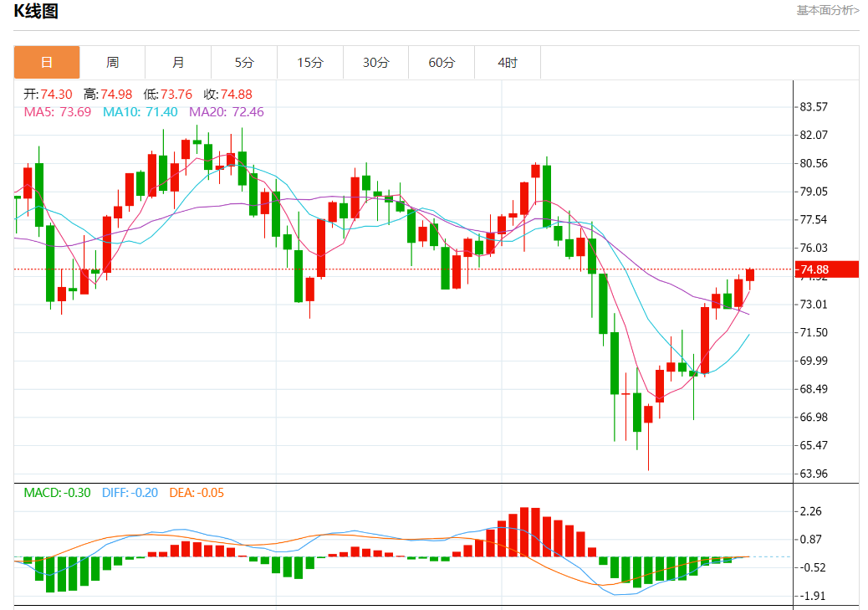Image resolution: width=868 pixels, height=610 pixels.
Task: Open the 15分 interval tab
Action: click(310, 63)
